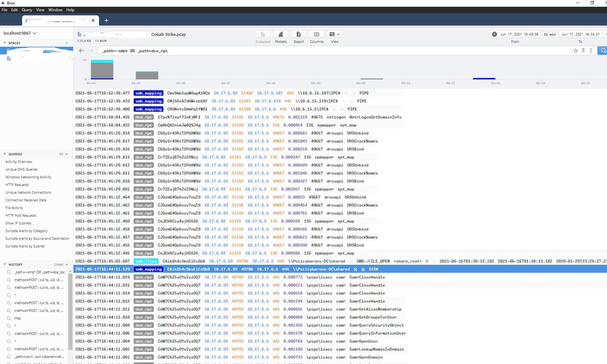Open the File menu

[4, 10]
